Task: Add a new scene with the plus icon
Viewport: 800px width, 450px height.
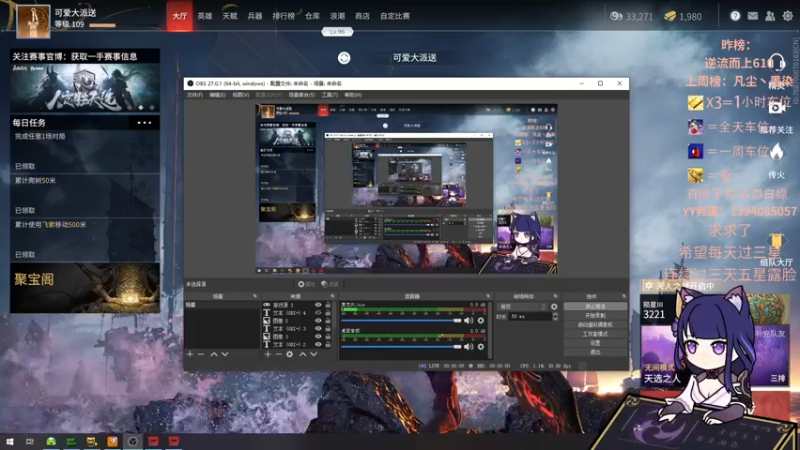Action: 190,354
